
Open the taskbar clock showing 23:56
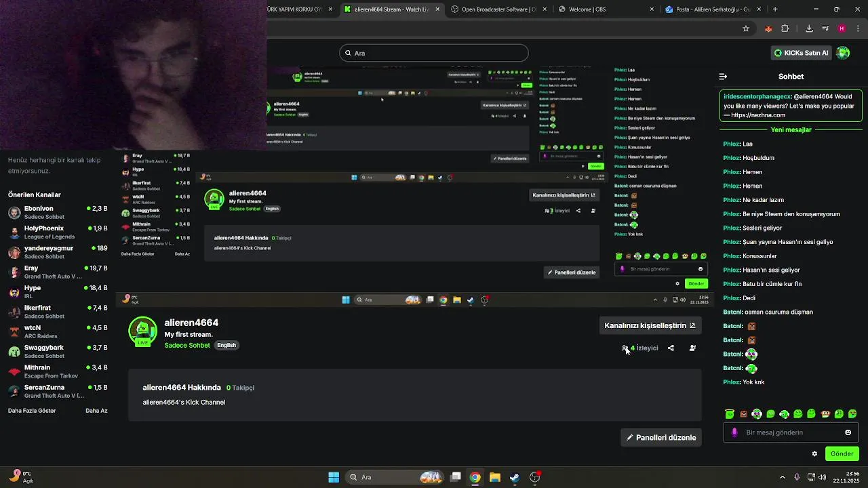tap(847, 477)
